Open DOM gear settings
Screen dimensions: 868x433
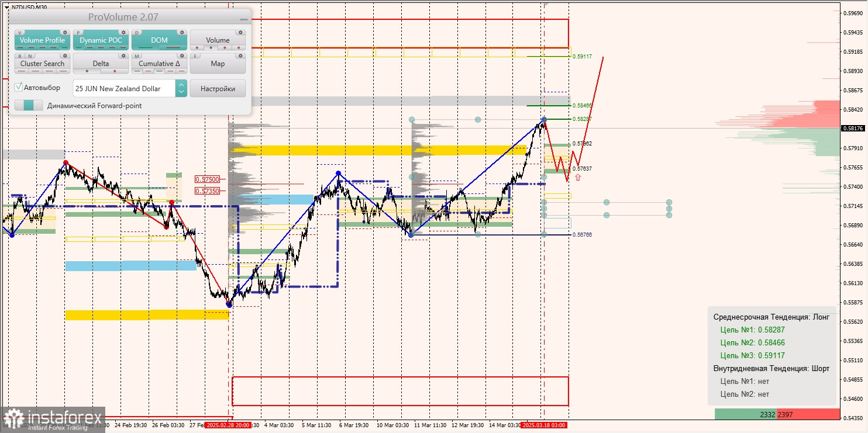click(x=182, y=33)
